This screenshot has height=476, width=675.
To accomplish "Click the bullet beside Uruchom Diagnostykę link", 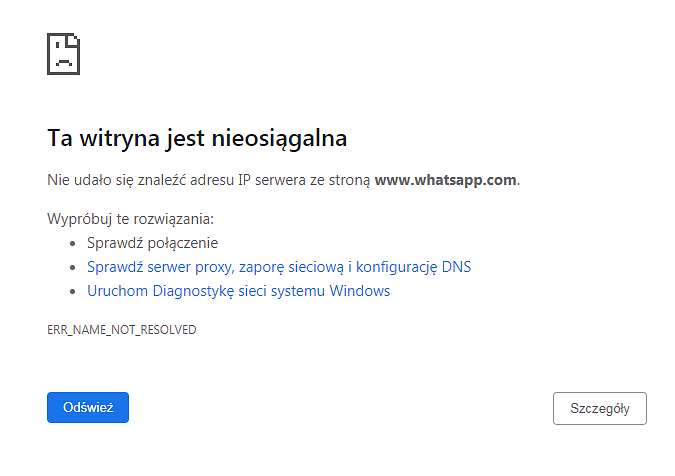I will 72,292.
